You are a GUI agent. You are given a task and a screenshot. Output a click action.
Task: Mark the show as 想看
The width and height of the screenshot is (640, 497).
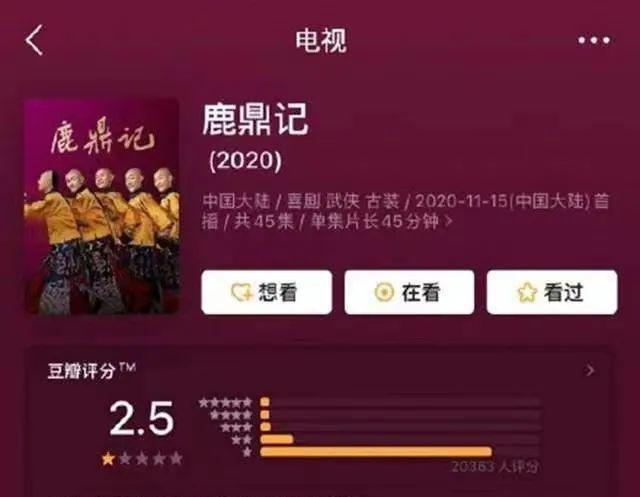pyautogui.click(x=267, y=292)
